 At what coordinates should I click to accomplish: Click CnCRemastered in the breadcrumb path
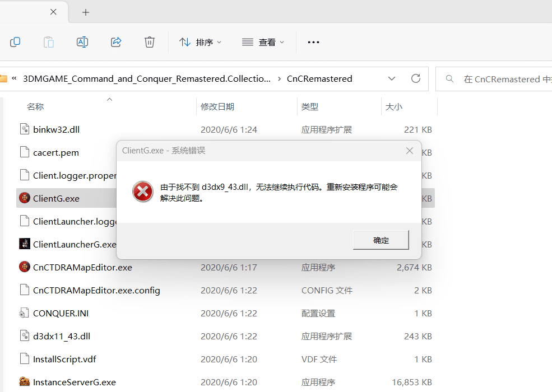pyautogui.click(x=319, y=79)
